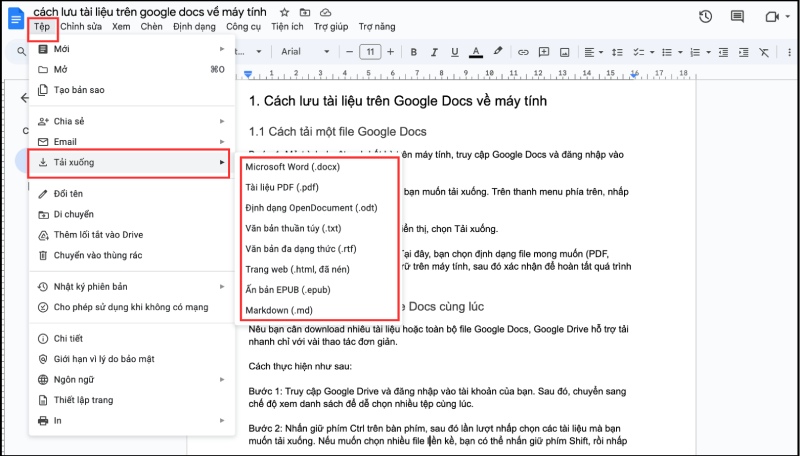Click the search magnifier in toolbar
The width and height of the screenshot is (800, 456).
pos(21,52)
